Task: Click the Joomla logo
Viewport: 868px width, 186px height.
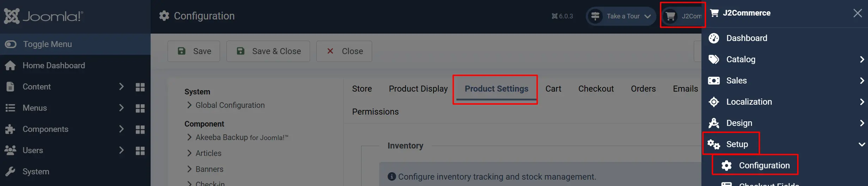Action: click(43, 16)
